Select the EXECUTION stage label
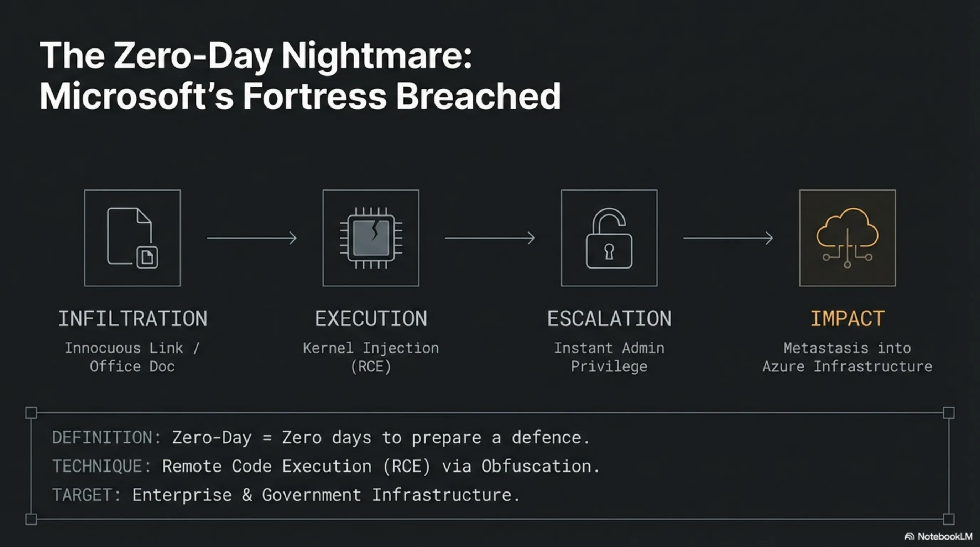The image size is (980, 547). click(371, 318)
